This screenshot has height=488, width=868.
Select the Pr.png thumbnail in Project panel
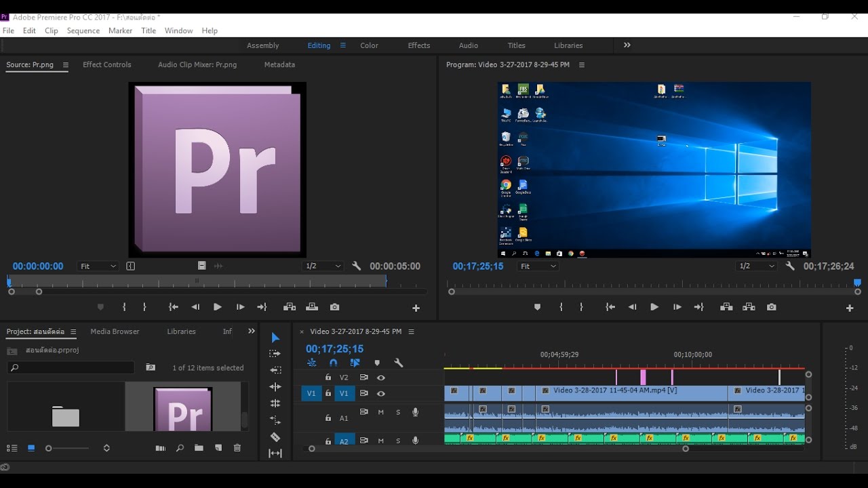(183, 409)
